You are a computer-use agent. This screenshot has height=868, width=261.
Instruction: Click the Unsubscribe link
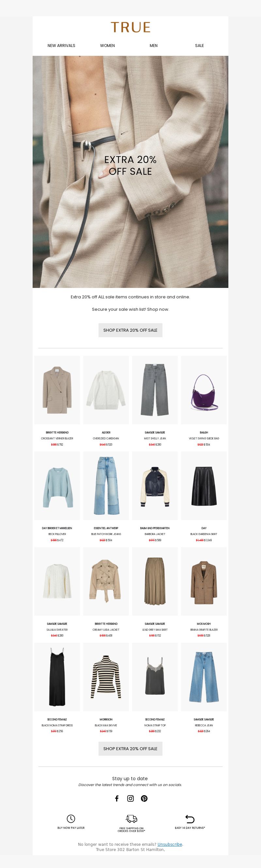click(170, 844)
